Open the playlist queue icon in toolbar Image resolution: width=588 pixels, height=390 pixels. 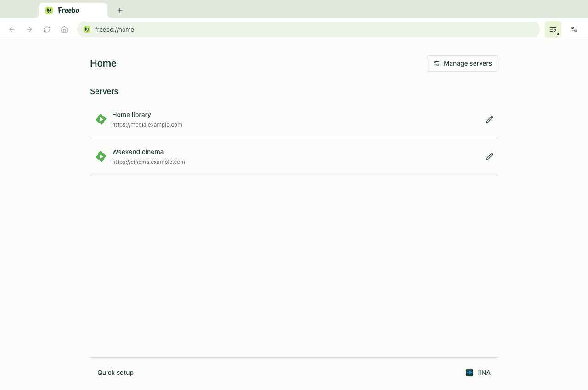553,29
